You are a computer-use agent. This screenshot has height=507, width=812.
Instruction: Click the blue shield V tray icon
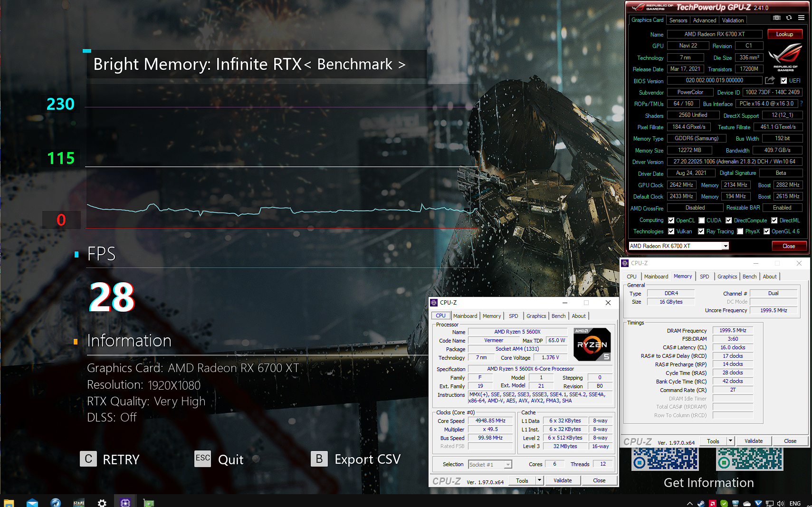tap(758, 503)
